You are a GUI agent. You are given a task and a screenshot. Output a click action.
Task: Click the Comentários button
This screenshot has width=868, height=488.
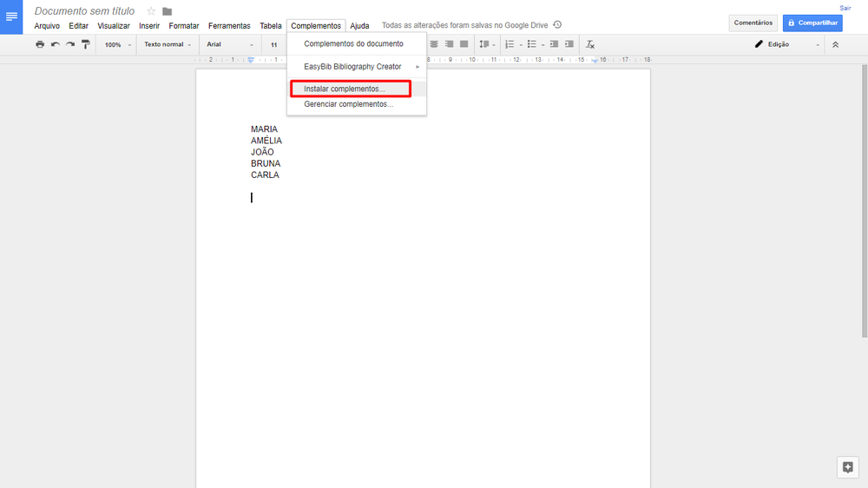coord(753,23)
